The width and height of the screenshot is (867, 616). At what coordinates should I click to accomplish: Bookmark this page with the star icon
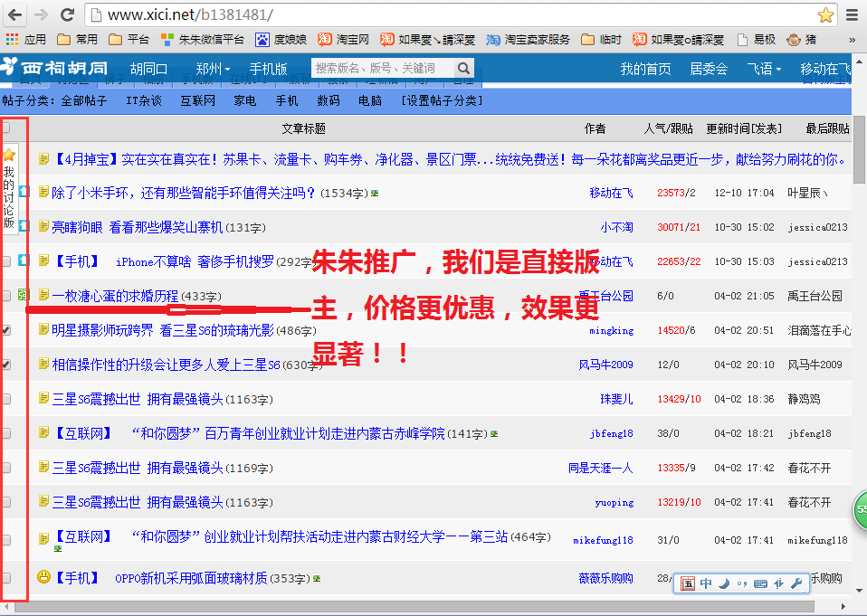coord(825,14)
